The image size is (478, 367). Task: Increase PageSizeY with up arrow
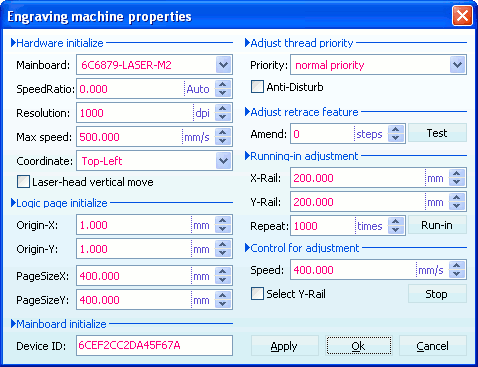point(223,296)
